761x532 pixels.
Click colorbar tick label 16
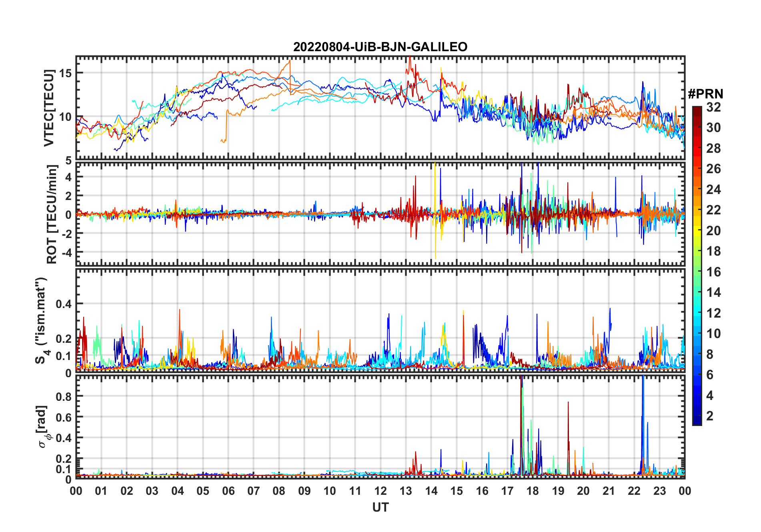point(713,272)
